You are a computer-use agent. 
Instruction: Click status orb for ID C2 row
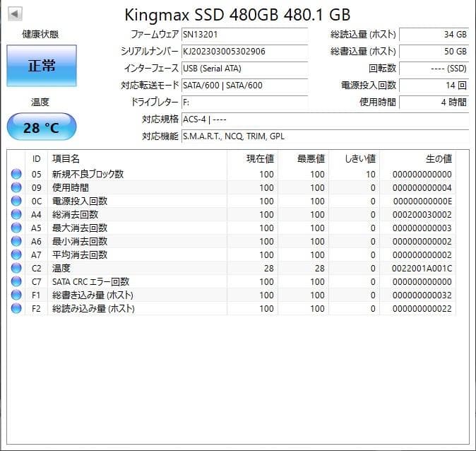(16, 268)
